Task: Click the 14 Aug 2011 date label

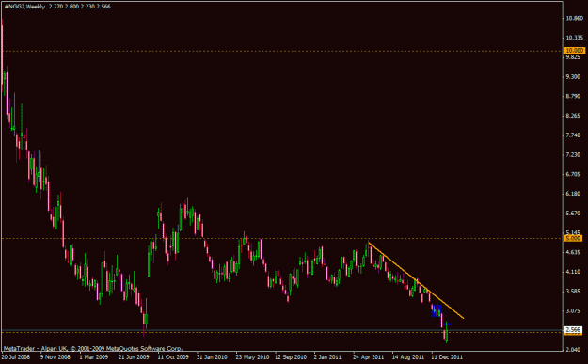Action: tap(408, 356)
